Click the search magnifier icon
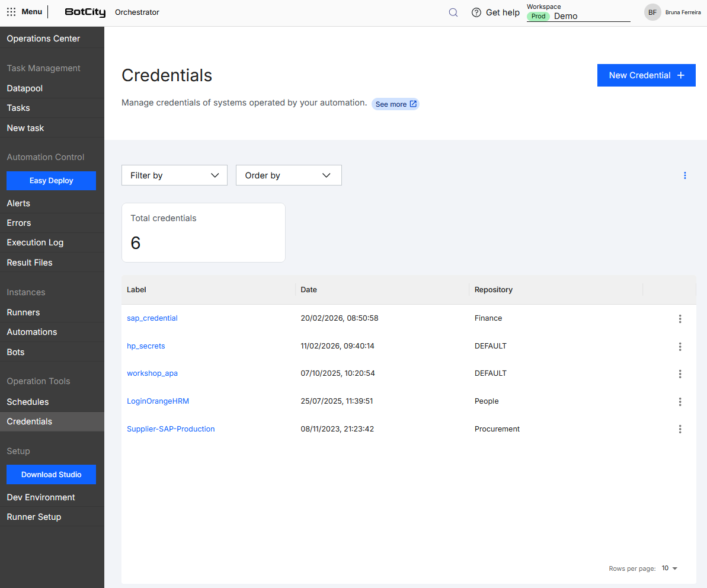This screenshot has width=707, height=588. point(453,12)
